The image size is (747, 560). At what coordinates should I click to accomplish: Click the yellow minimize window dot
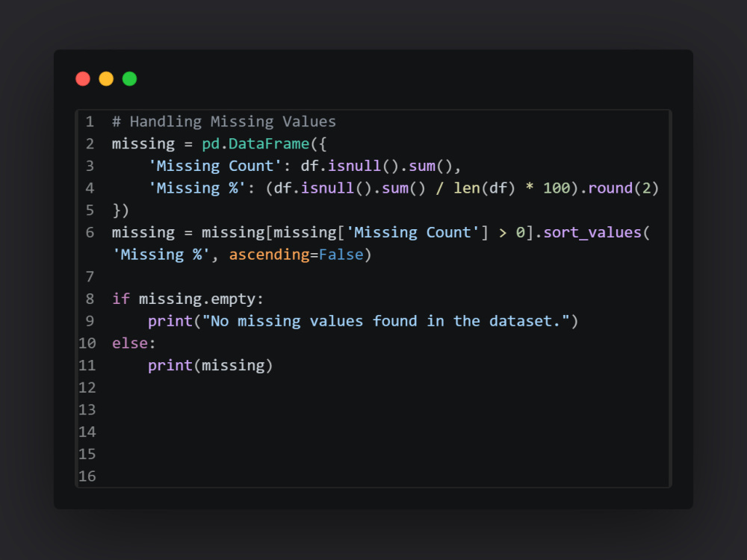(106, 78)
